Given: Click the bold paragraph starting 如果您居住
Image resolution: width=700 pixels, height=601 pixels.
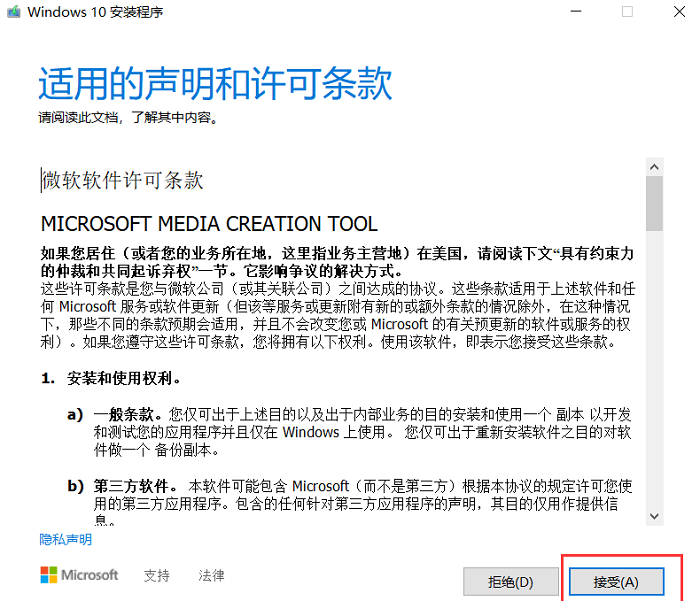Looking at the screenshot, I should (338, 262).
